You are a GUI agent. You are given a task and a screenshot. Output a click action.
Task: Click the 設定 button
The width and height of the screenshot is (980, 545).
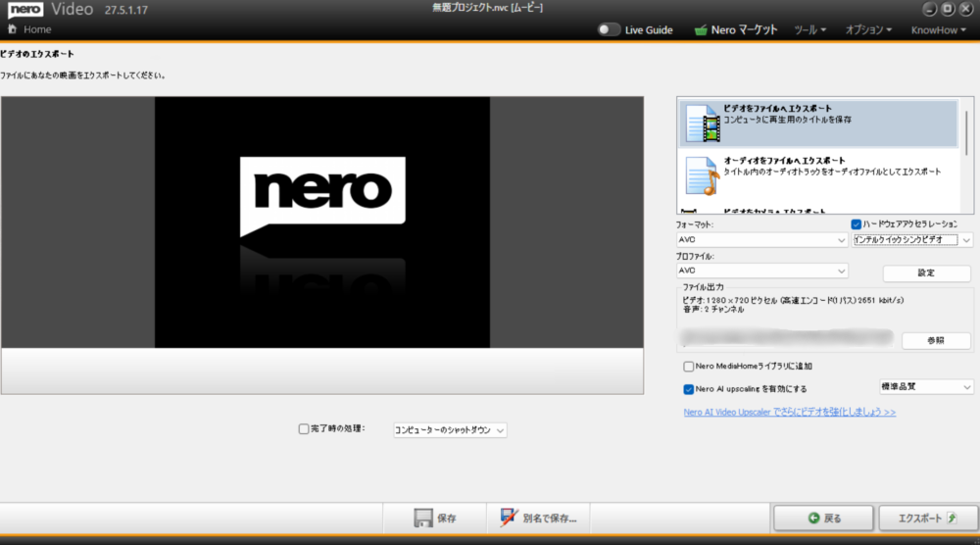click(x=926, y=273)
